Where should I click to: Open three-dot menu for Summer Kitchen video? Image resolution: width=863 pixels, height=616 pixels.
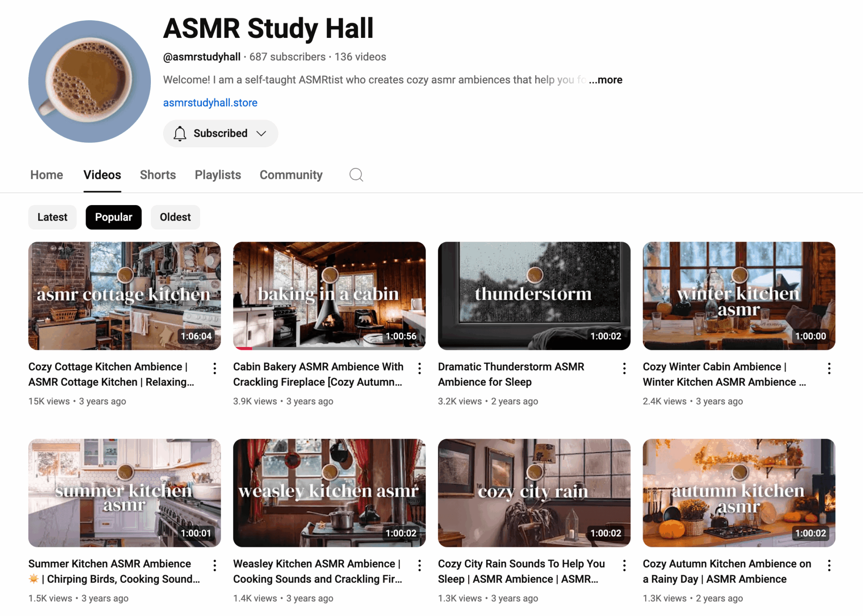click(215, 565)
